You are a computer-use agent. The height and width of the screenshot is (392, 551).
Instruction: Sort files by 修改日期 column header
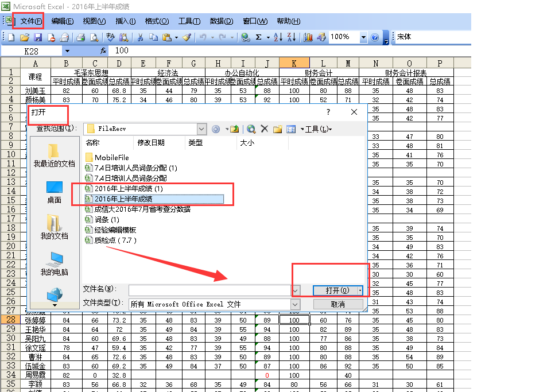point(159,142)
